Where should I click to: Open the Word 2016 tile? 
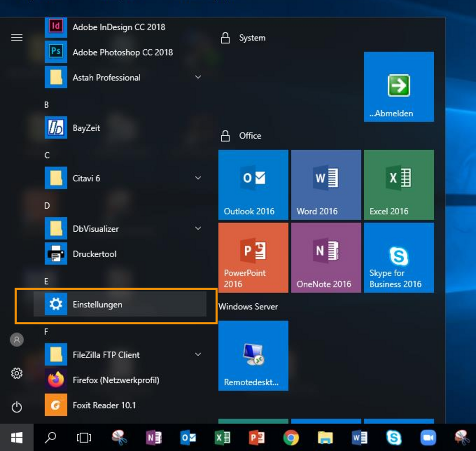326,185
